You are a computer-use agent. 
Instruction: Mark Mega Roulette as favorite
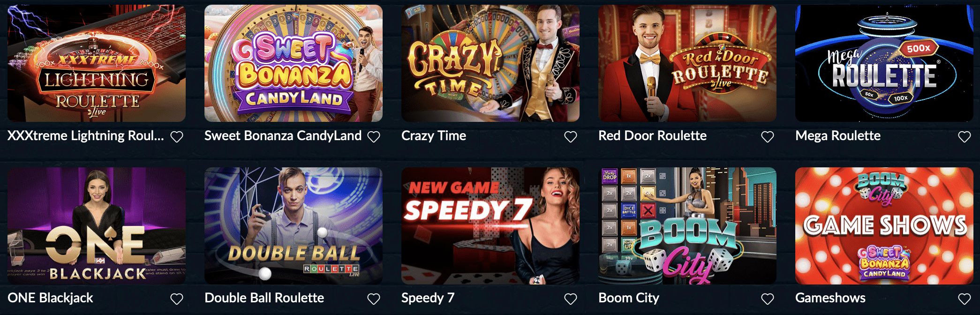tap(965, 137)
